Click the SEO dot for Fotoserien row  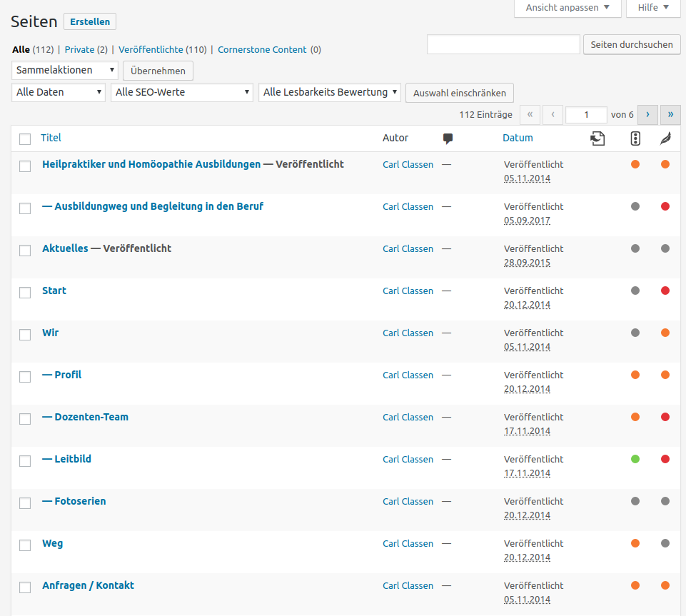[x=635, y=501]
